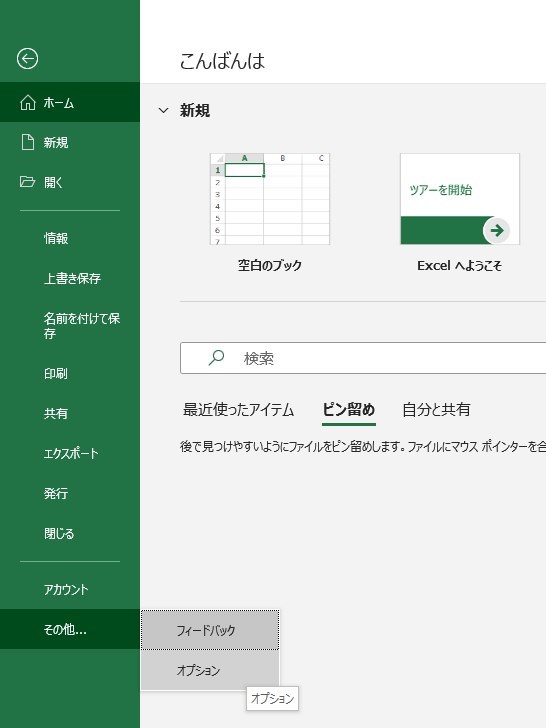This screenshot has width=546, height=728.
Task: Open the アカウント page
Action: pyautogui.click(x=70, y=589)
